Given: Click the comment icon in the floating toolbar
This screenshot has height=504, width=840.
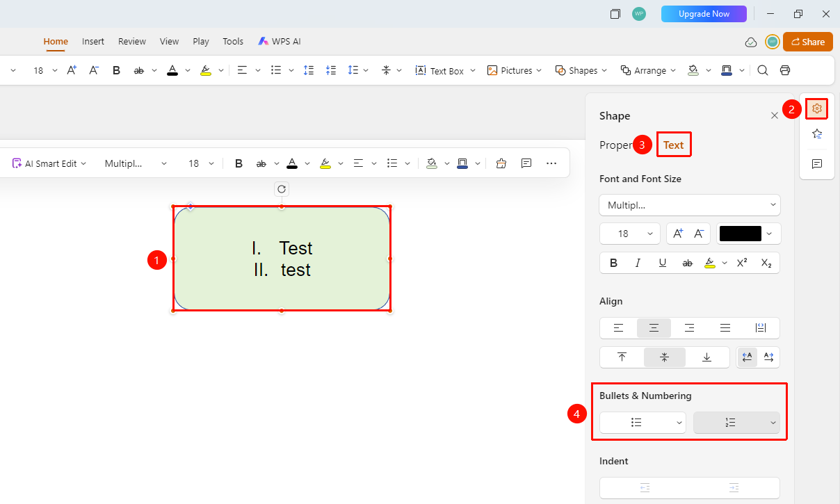Looking at the screenshot, I should click(x=526, y=163).
